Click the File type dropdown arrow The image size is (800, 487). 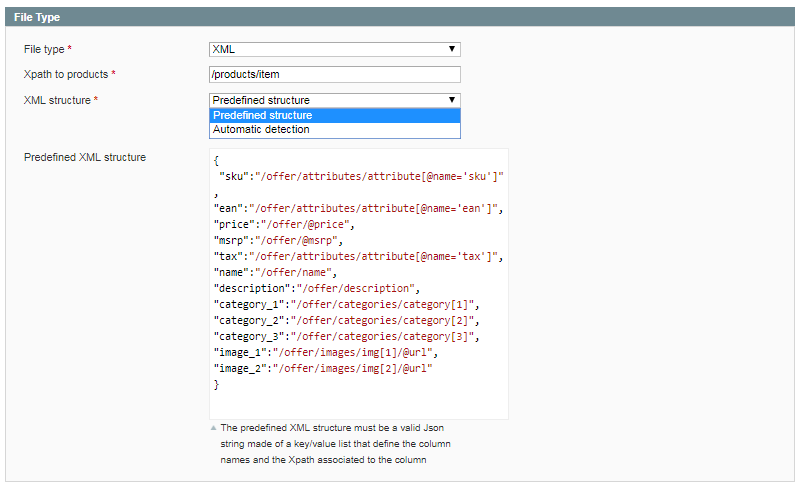[x=452, y=49]
